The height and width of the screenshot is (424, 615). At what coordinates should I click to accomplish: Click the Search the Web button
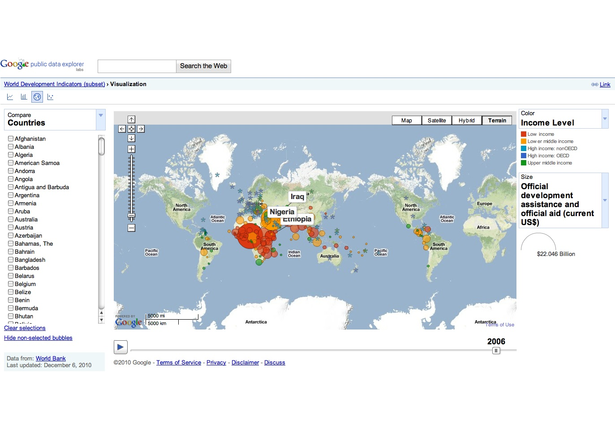[204, 66]
